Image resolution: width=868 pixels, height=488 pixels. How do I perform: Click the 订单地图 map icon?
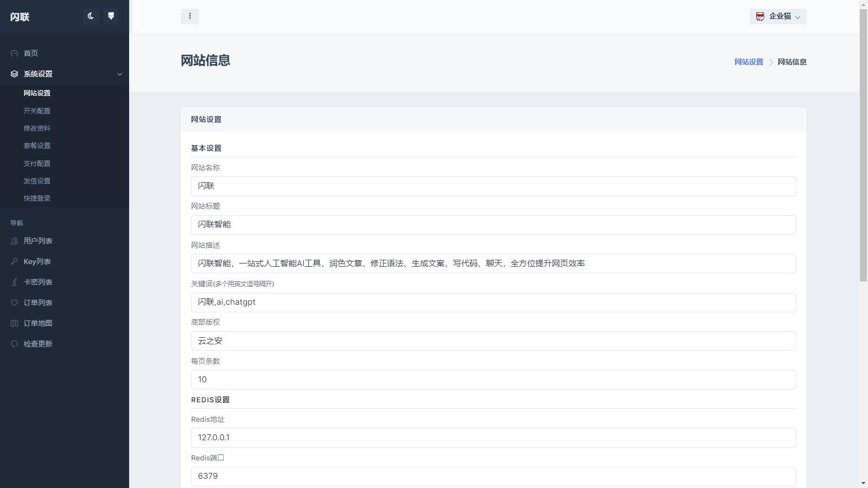click(x=14, y=323)
